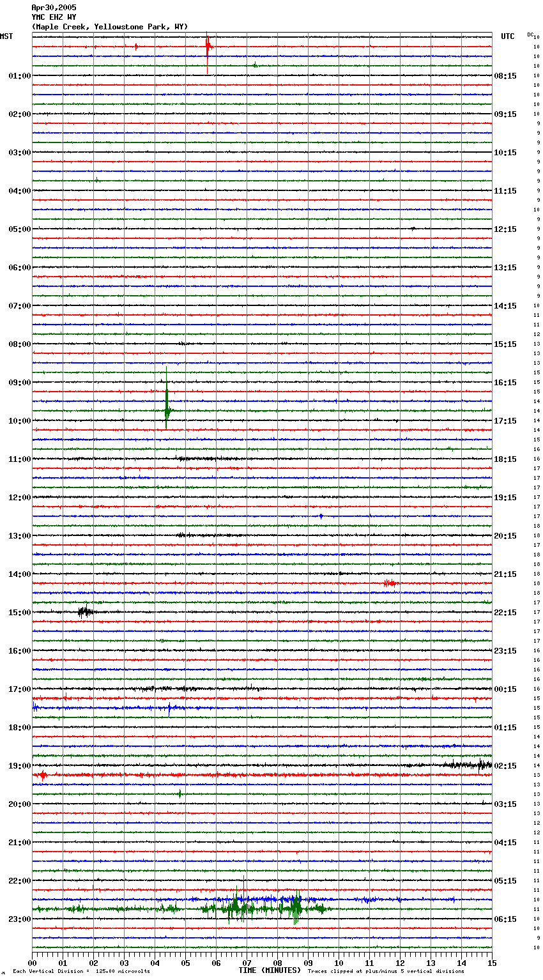Click minute 07 on the bottom time axis
543x980 pixels.
[x=247, y=963]
